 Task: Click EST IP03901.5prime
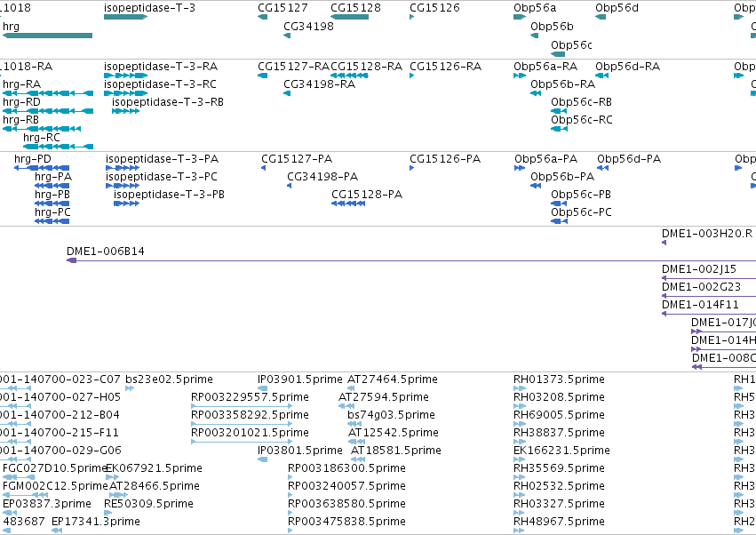pyautogui.click(x=262, y=388)
